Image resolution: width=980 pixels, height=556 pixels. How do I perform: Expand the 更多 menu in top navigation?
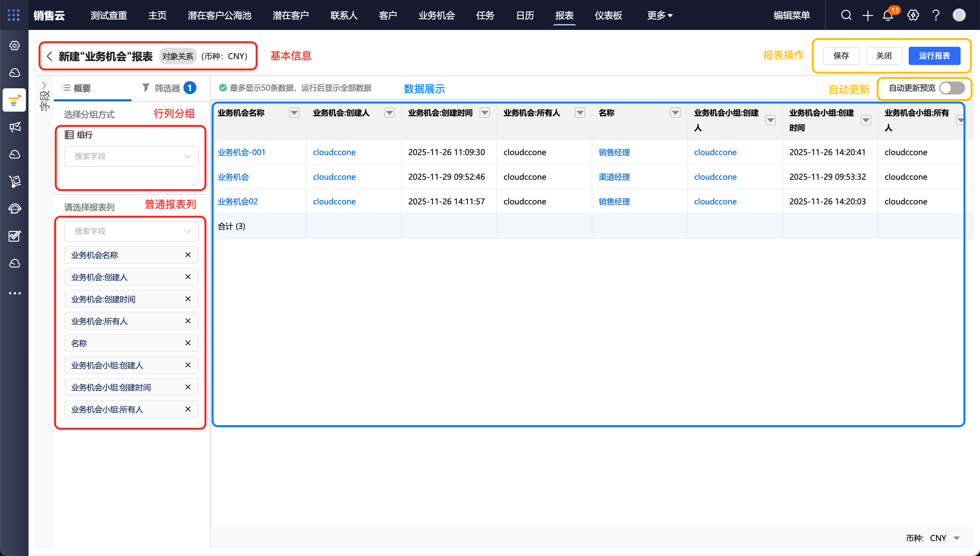[660, 16]
